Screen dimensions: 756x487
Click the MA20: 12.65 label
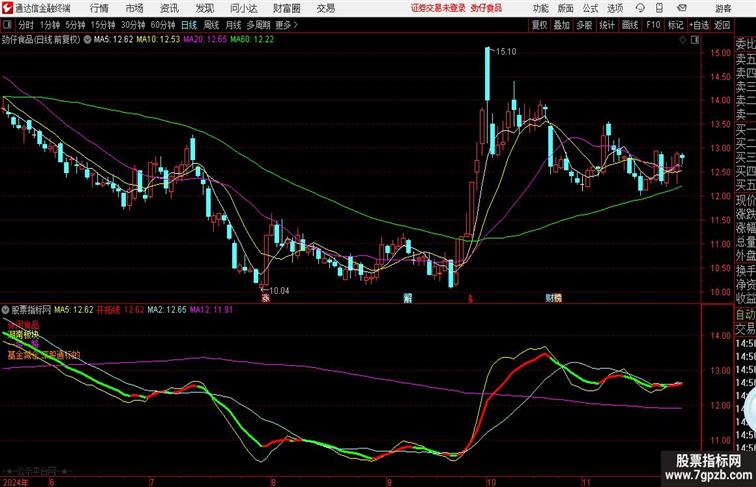205,40
